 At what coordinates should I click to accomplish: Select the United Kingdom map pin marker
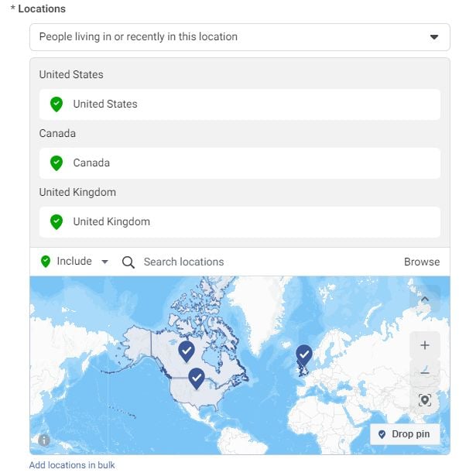pos(304,355)
